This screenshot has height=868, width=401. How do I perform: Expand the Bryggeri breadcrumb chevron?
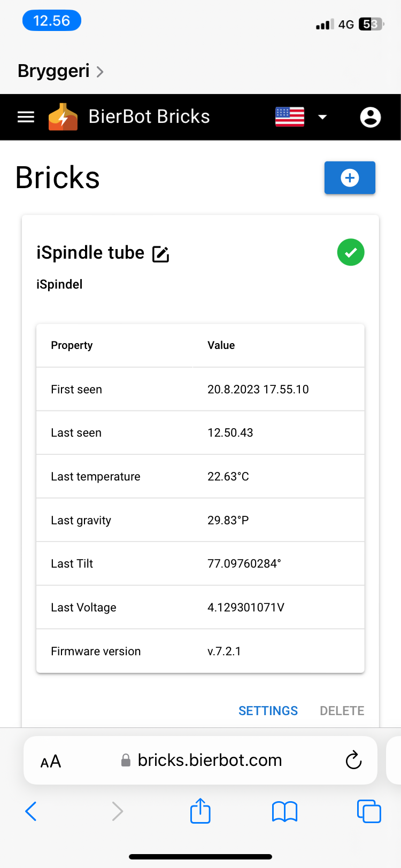pyautogui.click(x=100, y=72)
